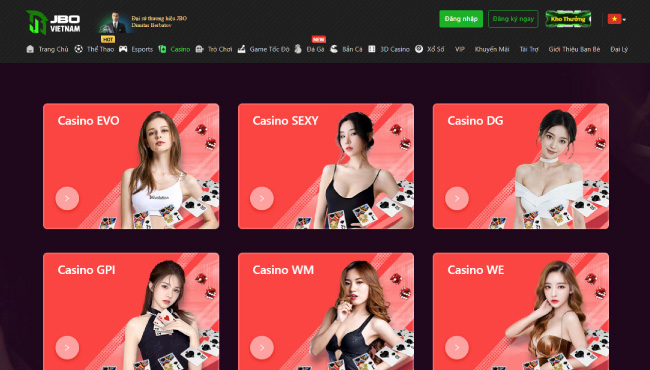This screenshot has height=370, width=650.
Task: Open the language dropdown arrow
Action: click(x=624, y=19)
